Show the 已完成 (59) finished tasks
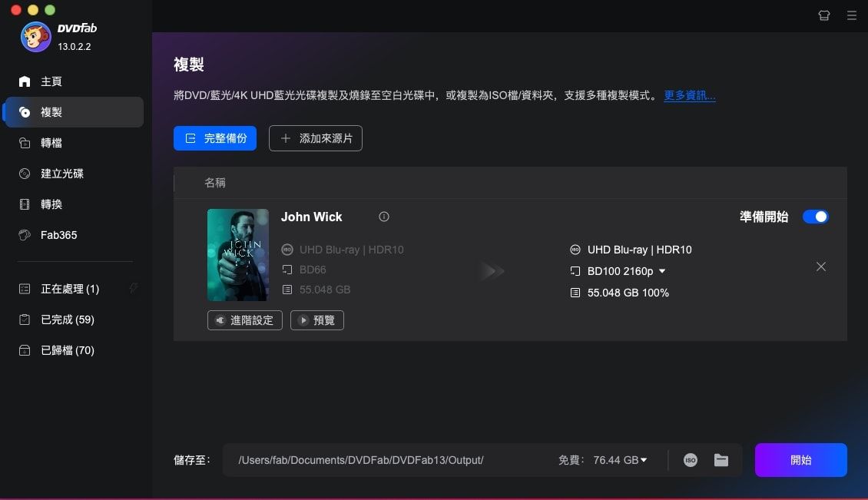868x500 pixels. (74, 320)
